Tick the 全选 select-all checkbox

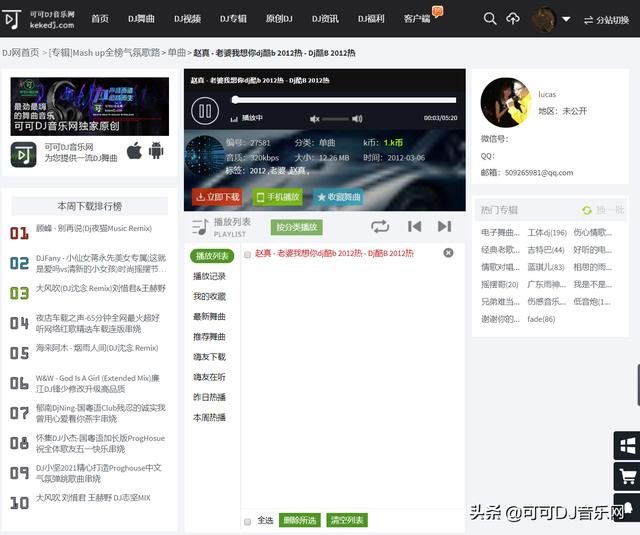tap(248, 520)
